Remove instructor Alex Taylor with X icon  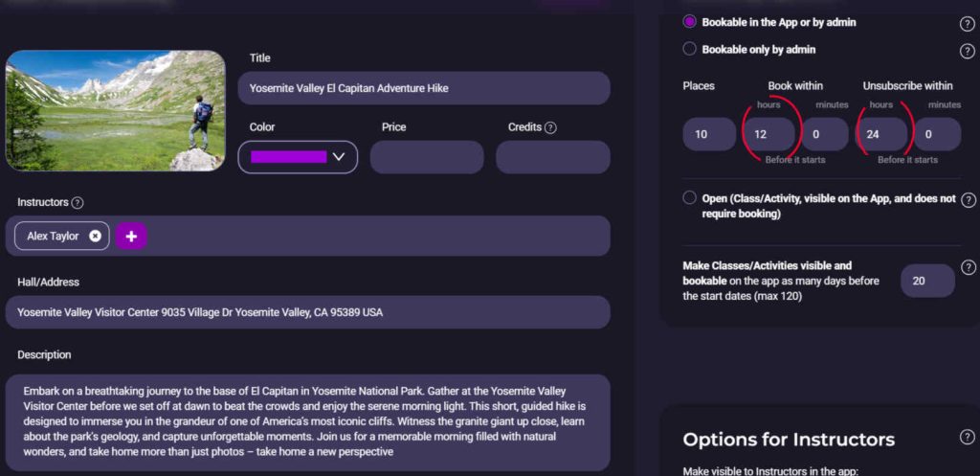tap(95, 236)
